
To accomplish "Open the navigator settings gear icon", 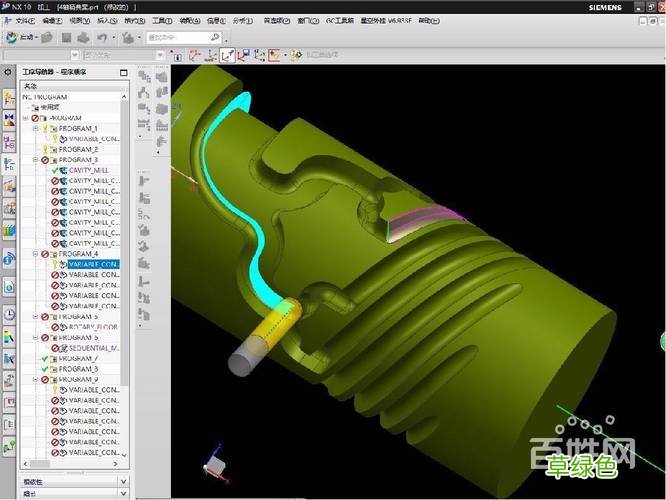I will 8,72.
